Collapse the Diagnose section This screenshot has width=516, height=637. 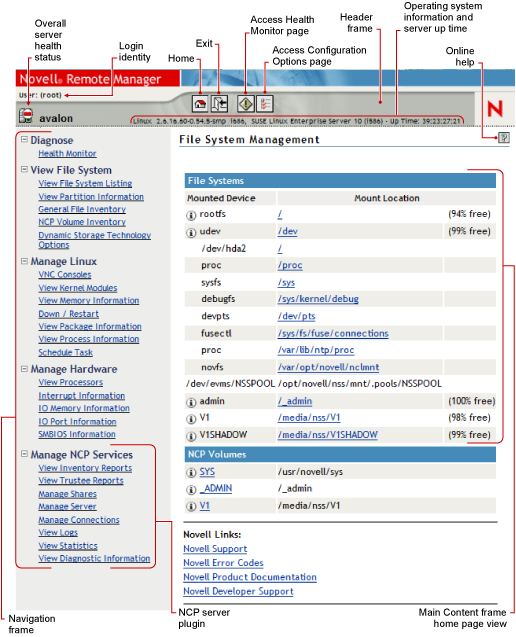pyautogui.click(x=24, y=139)
